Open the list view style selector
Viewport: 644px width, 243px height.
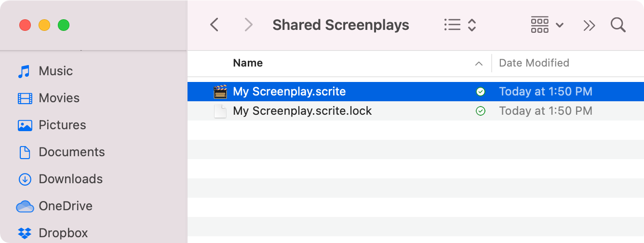click(x=460, y=25)
